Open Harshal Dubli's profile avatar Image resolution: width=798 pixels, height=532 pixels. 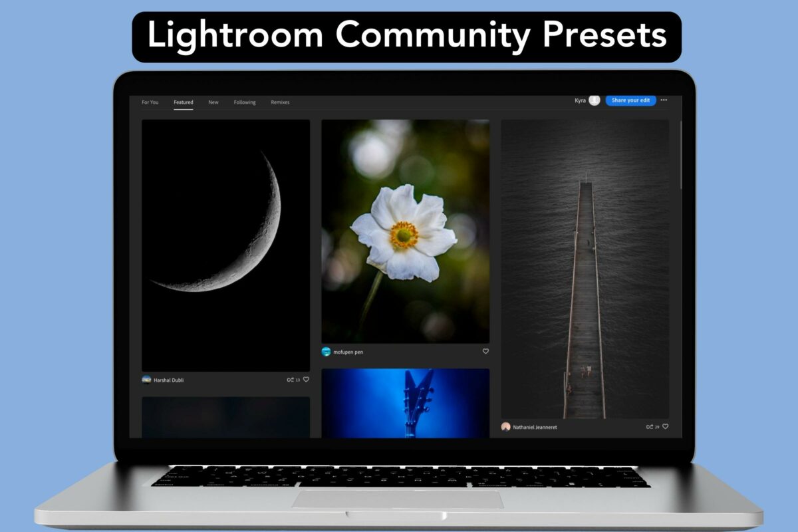tap(146, 380)
